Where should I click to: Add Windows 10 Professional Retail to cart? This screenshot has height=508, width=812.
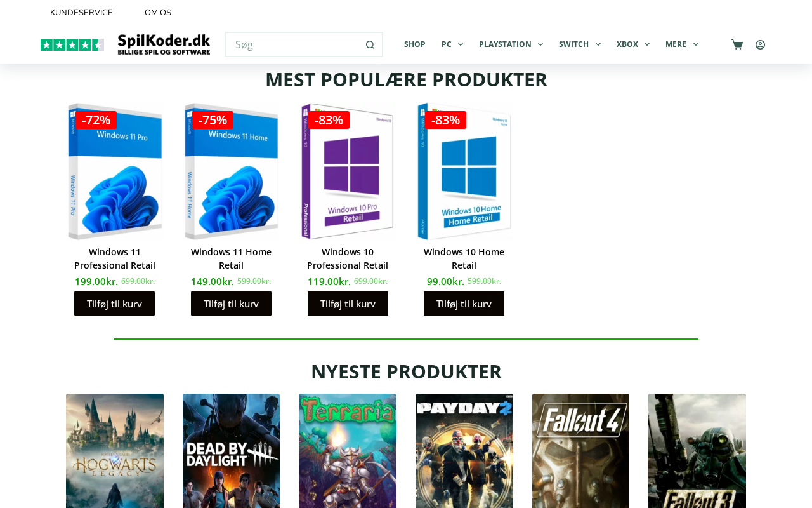point(348,304)
